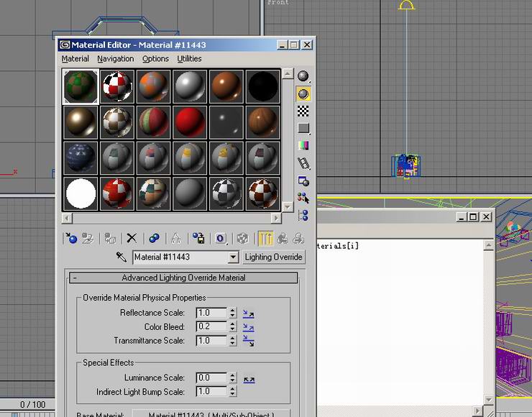Image resolution: width=532 pixels, height=417 pixels.
Task: Click the Lighting Override type button
Action: click(273, 257)
